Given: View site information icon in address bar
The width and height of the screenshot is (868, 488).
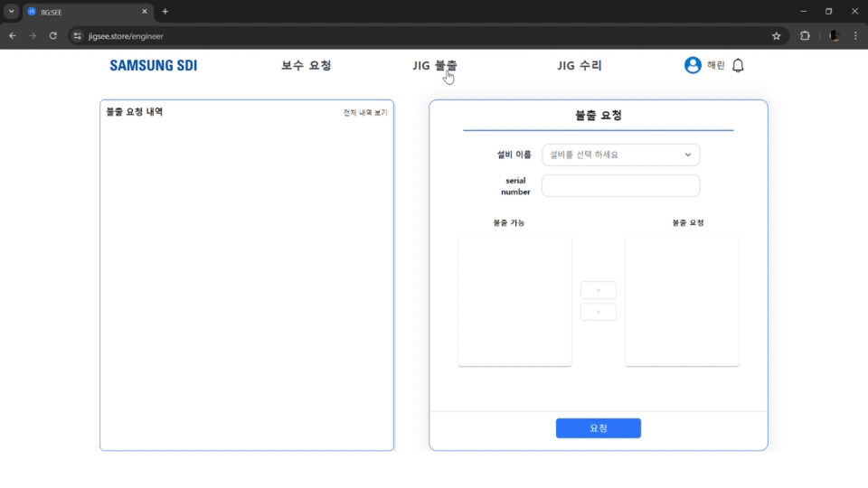Looking at the screenshot, I should click(78, 36).
